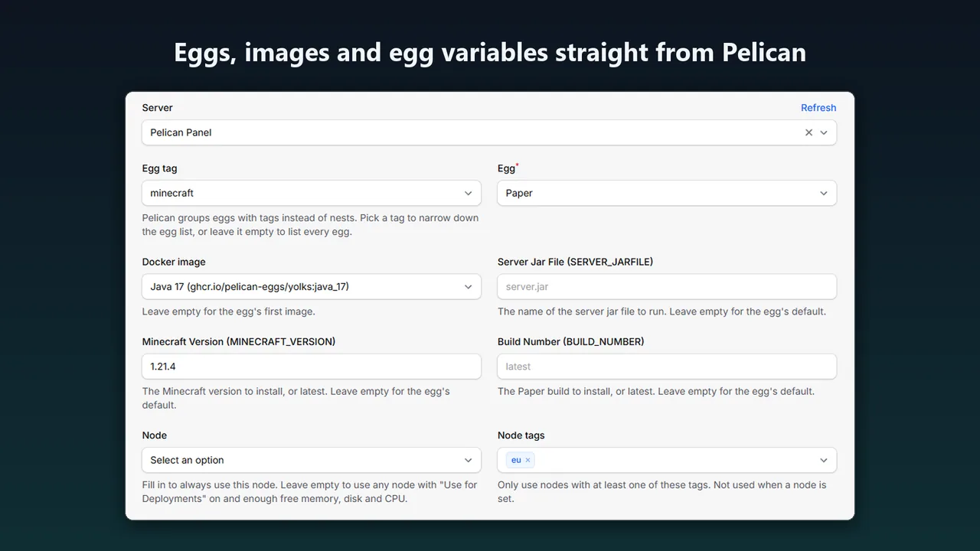
Task: Click the Docker image label
Action: (174, 262)
